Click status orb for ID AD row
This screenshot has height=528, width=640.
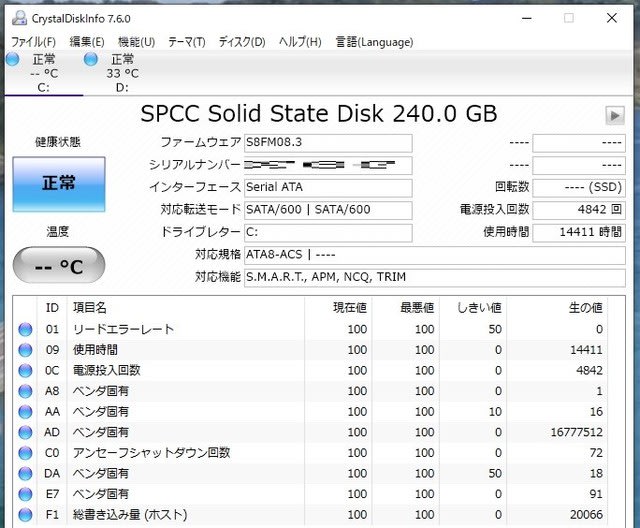25,432
